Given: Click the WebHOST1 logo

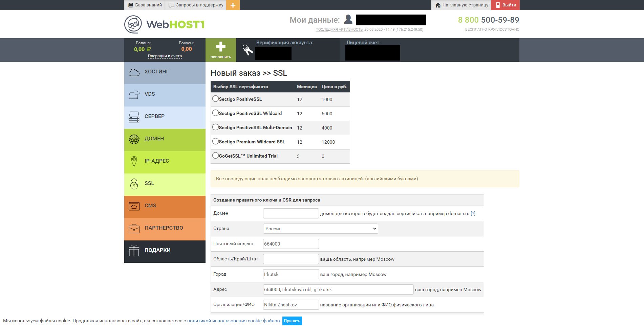Looking at the screenshot, I should click(x=164, y=24).
